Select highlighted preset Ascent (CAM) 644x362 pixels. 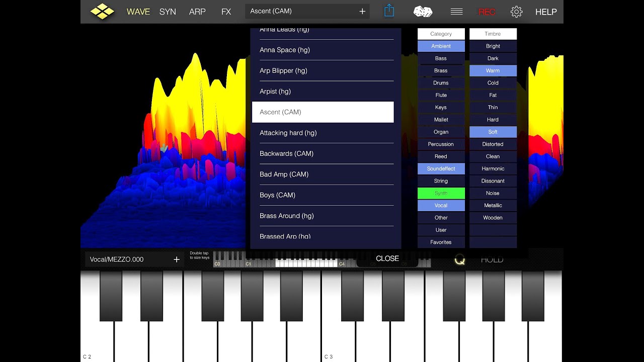pyautogui.click(x=323, y=112)
